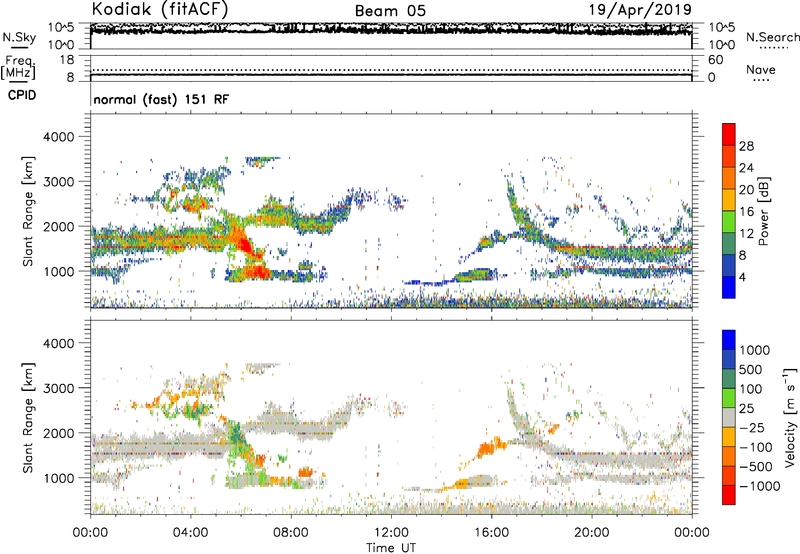Select the text "normal (fast) 151 RF"

161,99
